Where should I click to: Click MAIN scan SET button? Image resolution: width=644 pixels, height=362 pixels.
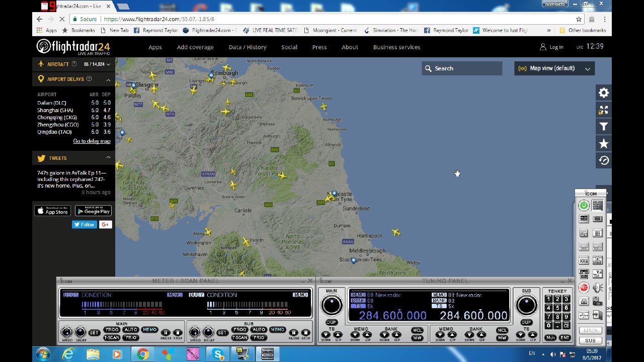(x=94, y=333)
